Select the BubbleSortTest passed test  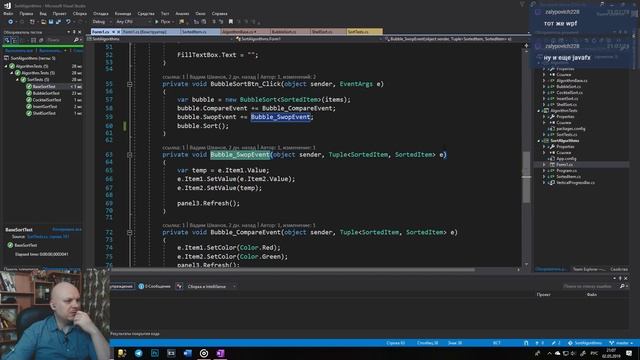tap(46, 93)
